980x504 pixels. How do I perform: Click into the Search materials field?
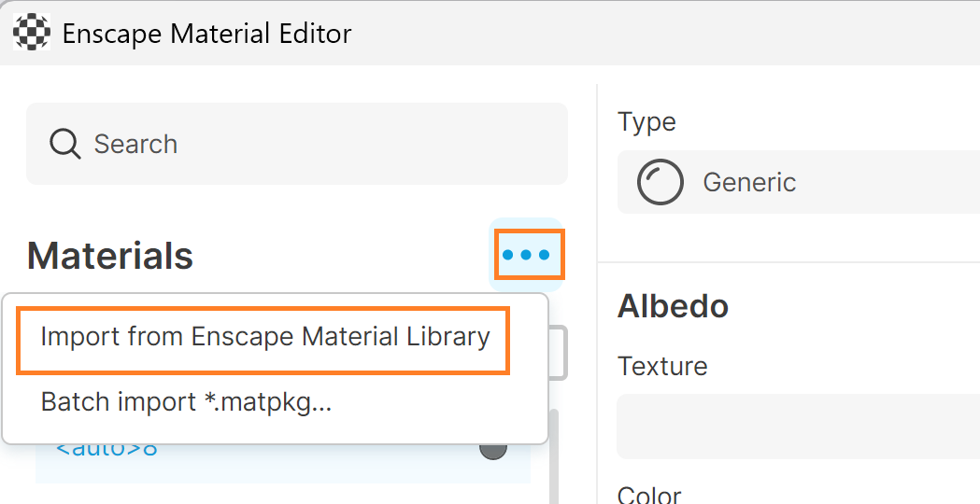(297, 144)
